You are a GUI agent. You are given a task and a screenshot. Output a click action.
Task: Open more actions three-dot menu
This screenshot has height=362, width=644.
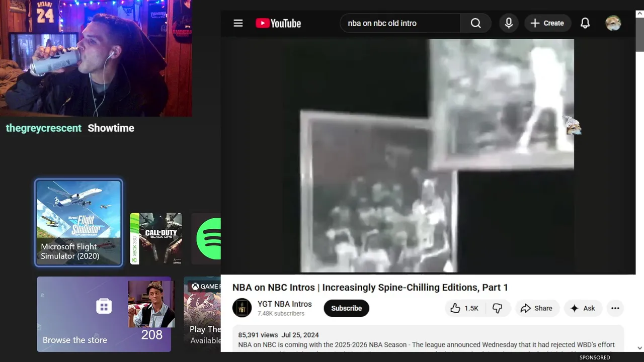615,308
